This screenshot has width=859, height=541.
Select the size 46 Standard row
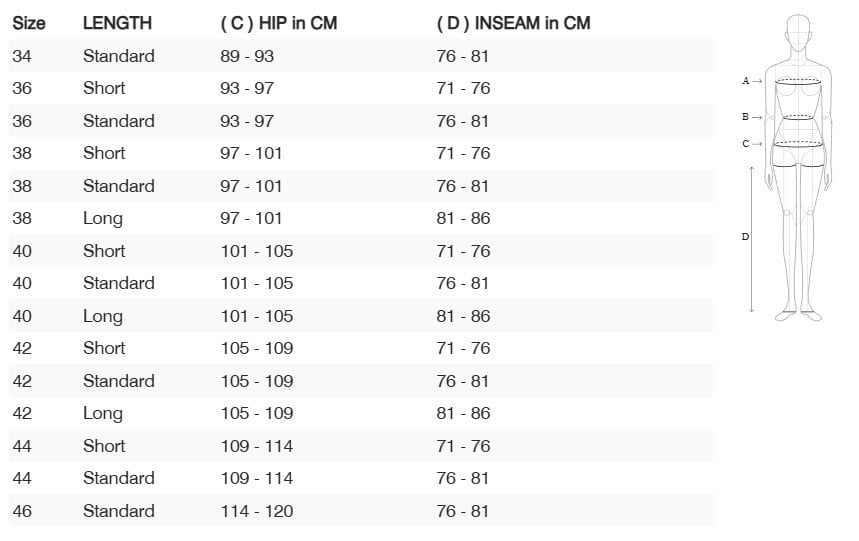(x=361, y=511)
